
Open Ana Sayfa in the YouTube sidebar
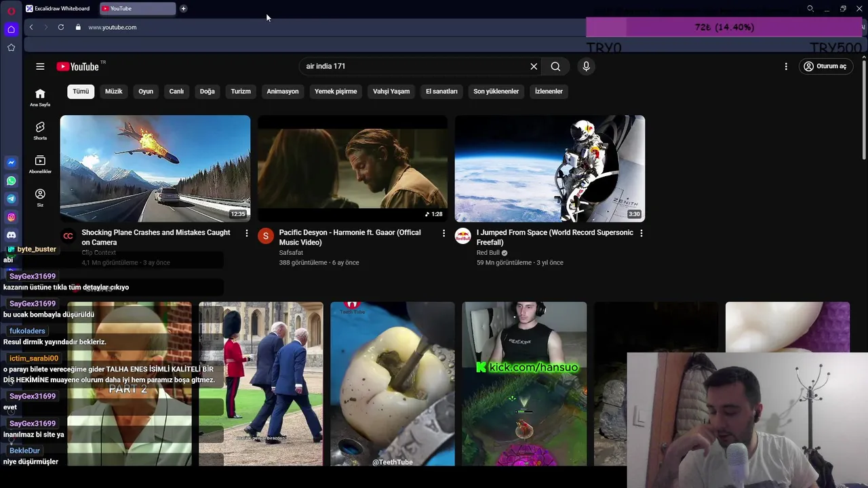click(x=40, y=98)
